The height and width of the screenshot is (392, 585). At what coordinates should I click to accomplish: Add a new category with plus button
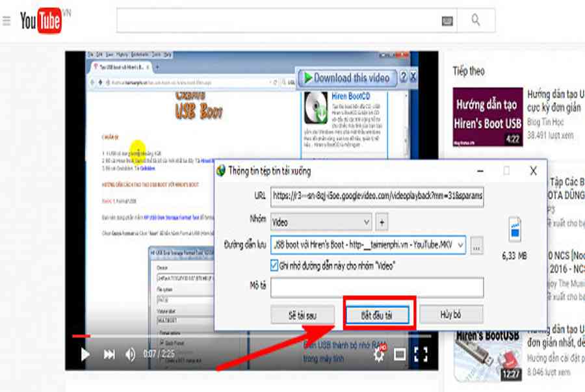(382, 222)
